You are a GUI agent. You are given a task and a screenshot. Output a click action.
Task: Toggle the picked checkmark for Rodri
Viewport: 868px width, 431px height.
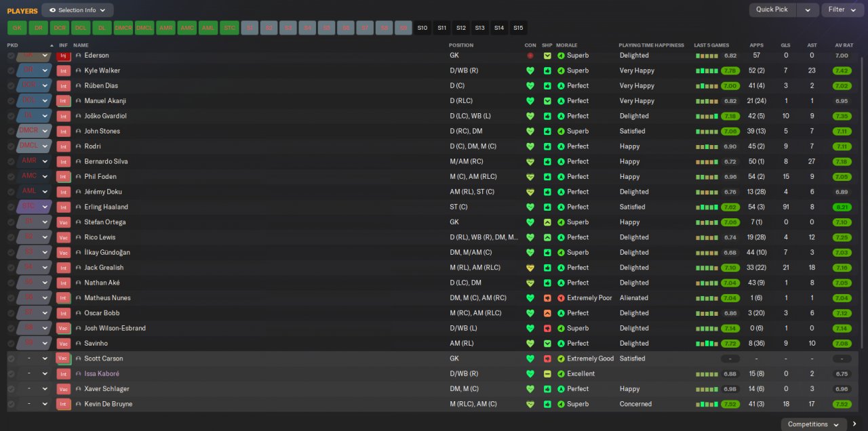pyautogui.click(x=11, y=146)
